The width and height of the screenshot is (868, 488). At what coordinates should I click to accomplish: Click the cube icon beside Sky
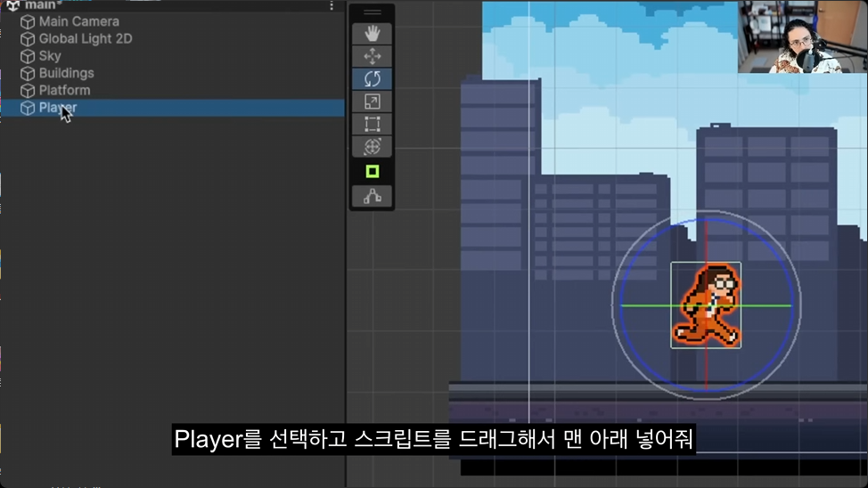27,56
